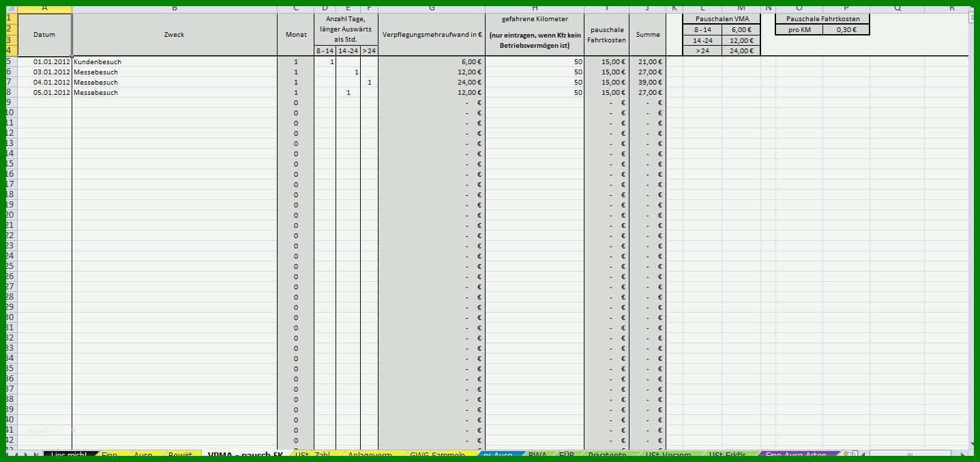Select the 'Verpflegungsmehraufwand in €' header cell

click(432, 34)
